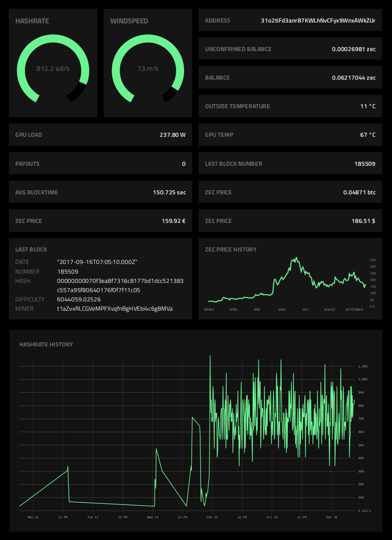Click the Unconfirmed Balance row

point(290,49)
